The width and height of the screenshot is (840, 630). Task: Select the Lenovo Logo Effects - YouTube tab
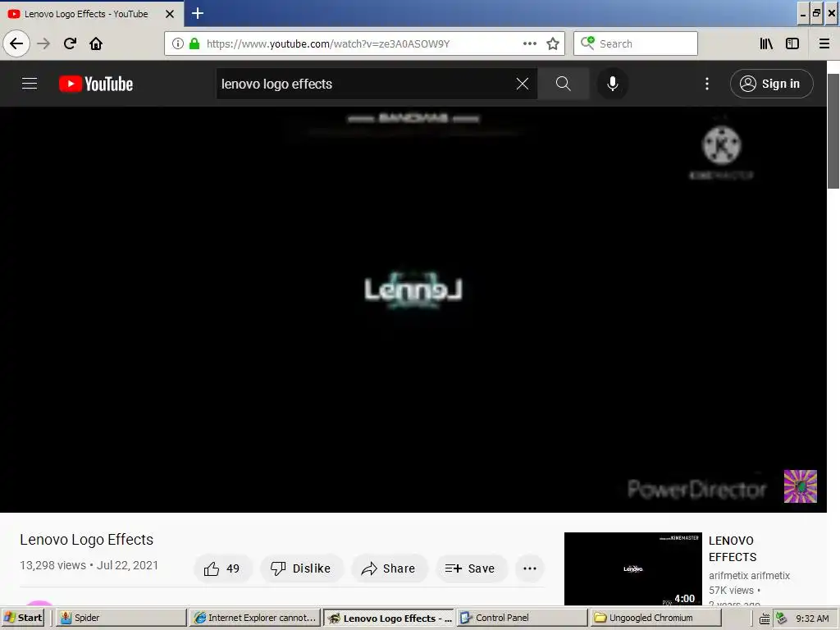pyautogui.click(x=91, y=14)
